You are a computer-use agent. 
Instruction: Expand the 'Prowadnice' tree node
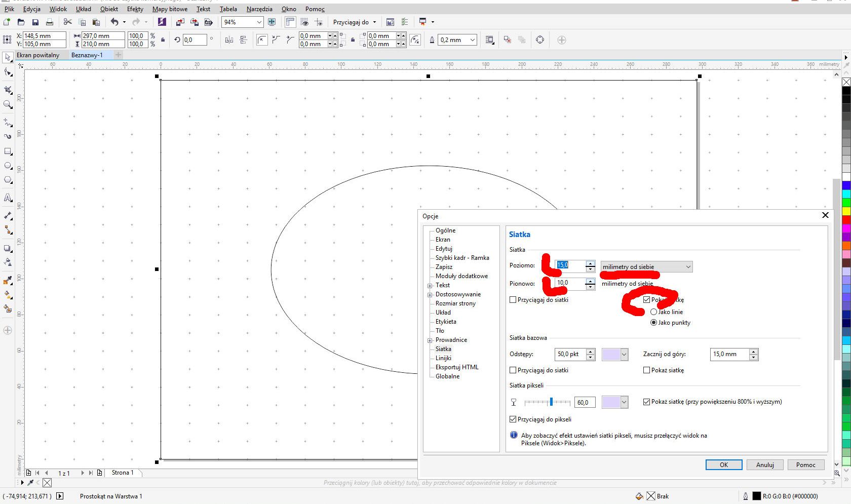(430, 340)
